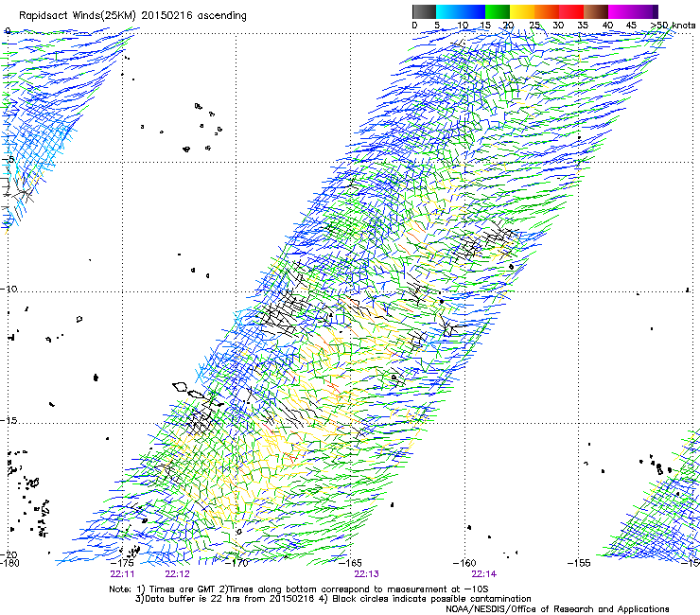Select the '30' label under the color scale
700x615 pixels.
[558, 26]
